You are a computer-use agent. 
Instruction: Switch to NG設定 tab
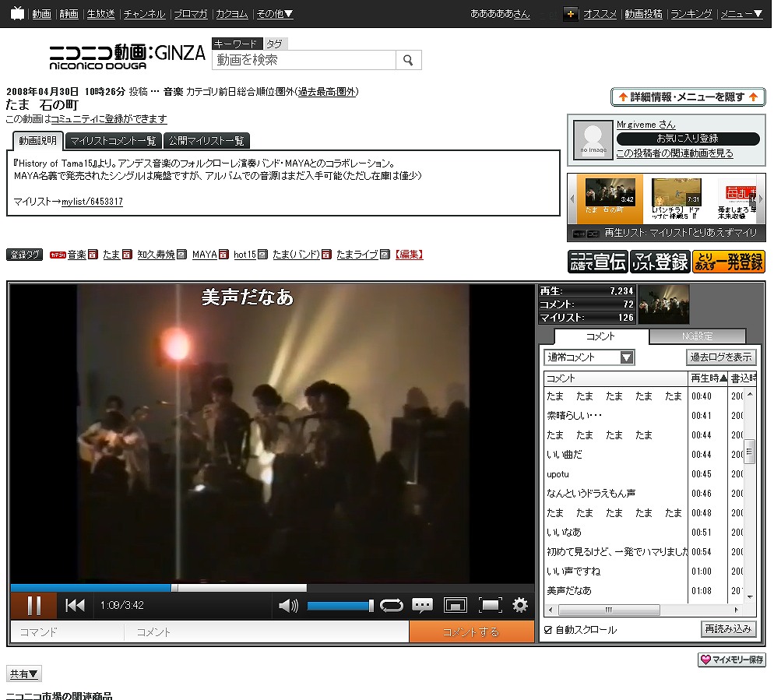(x=697, y=336)
